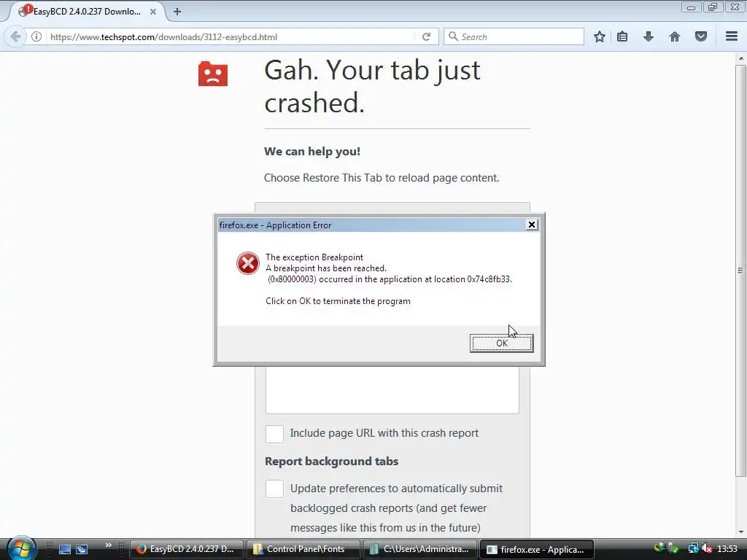Click the red sad-face crashed tab icon

[213, 74]
